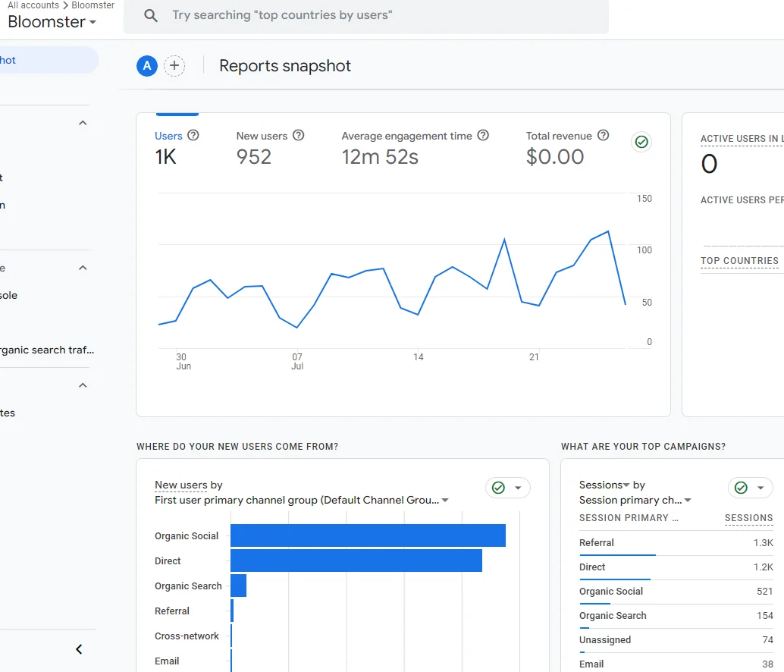Open help icon beside Total revenue
The height and width of the screenshot is (672, 784).
604,136
